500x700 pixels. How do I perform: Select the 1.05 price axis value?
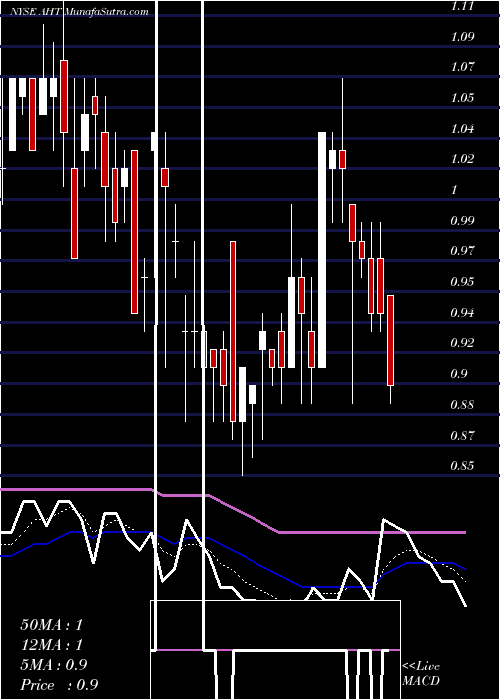point(462,98)
